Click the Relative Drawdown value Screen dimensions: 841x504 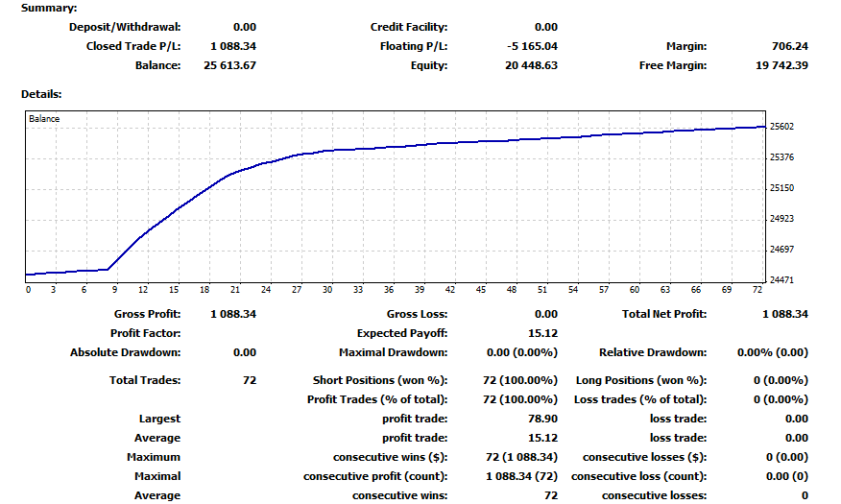point(772,352)
